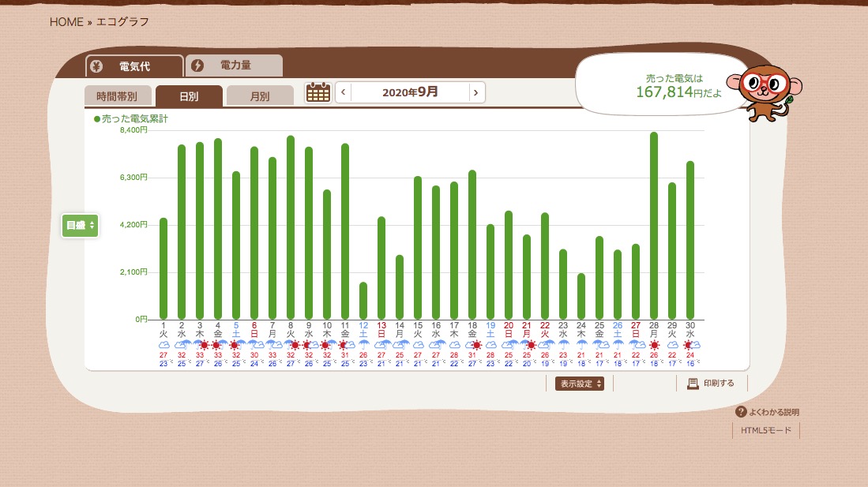Click the HOME breadcrumb link
Screen dimensions: 868x487
point(66,22)
